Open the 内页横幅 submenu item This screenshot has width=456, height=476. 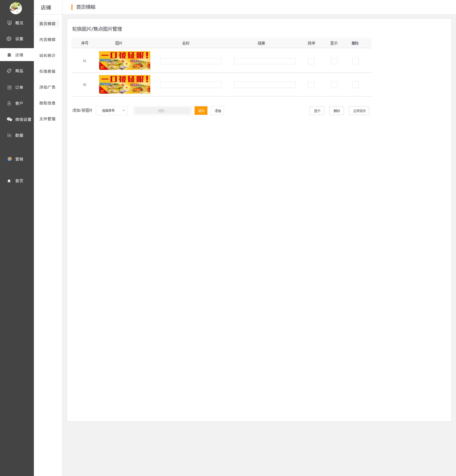coord(47,40)
